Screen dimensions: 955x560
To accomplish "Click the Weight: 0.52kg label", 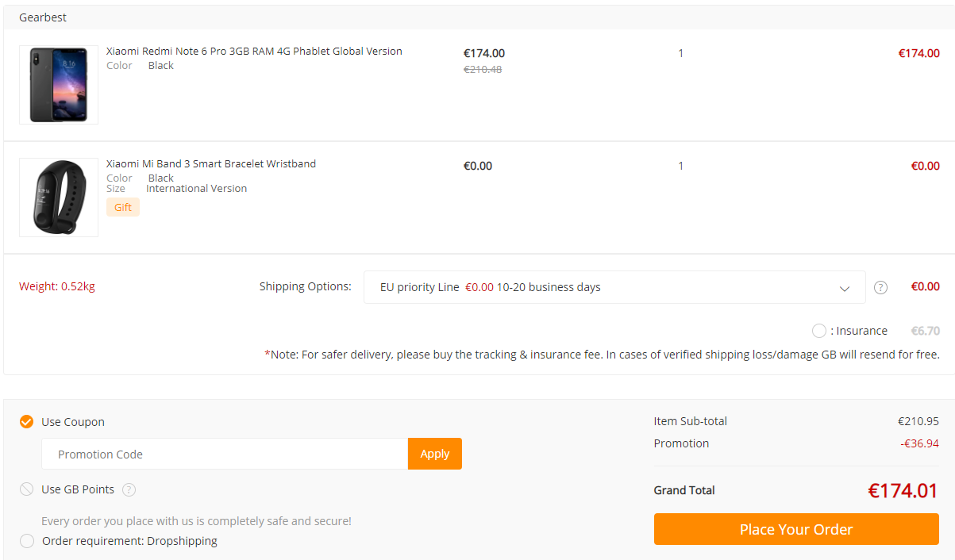I will pos(57,286).
